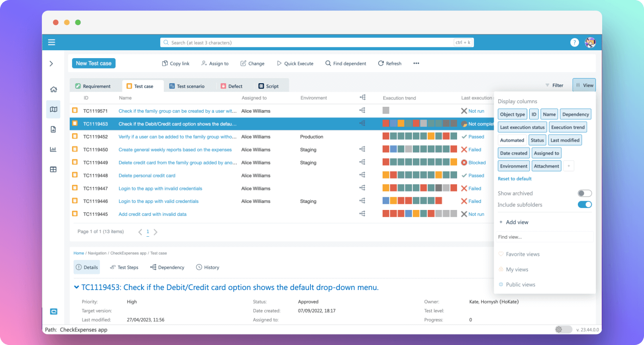Image resolution: width=644 pixels, height=345 pixels.
Task: Open the user avatar profile picture
Action: [x=590, y=42]
